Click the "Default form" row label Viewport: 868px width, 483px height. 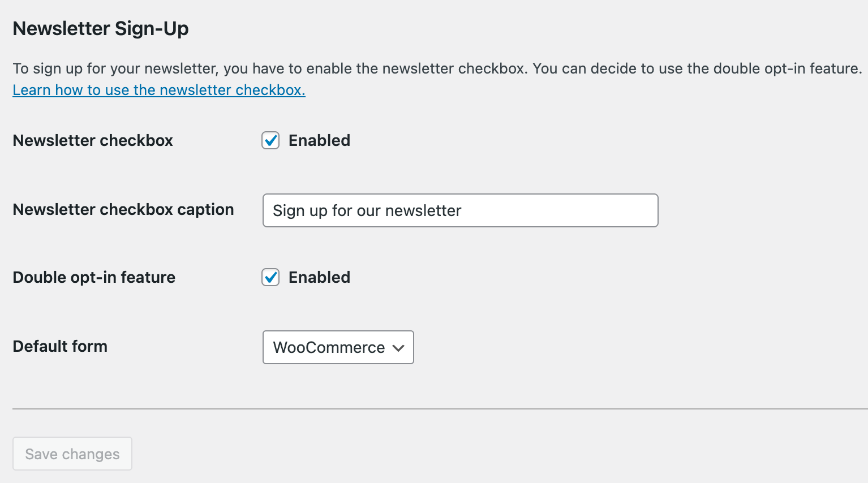point(60,346)
